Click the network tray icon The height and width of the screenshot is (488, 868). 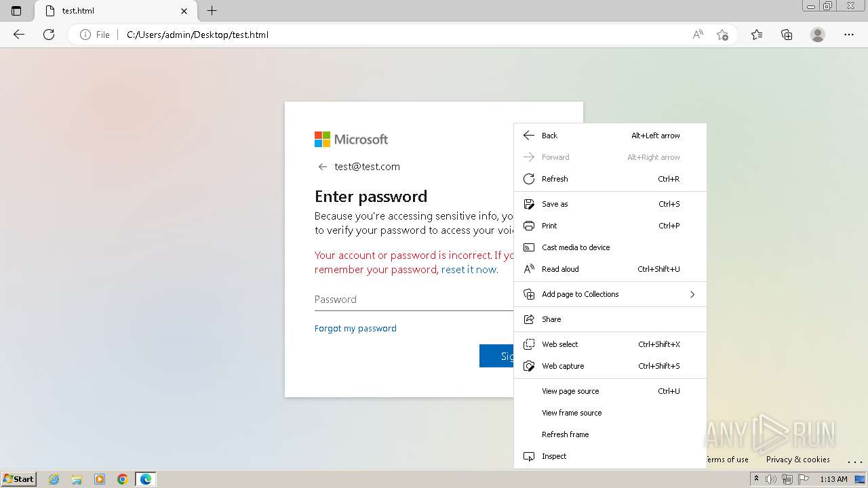click(787, 479)
